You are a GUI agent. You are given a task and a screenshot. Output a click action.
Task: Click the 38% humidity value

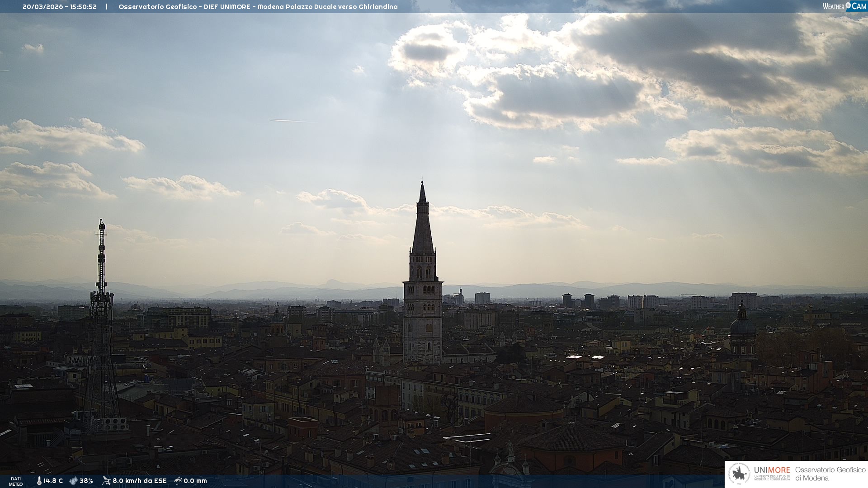point(86,481)
